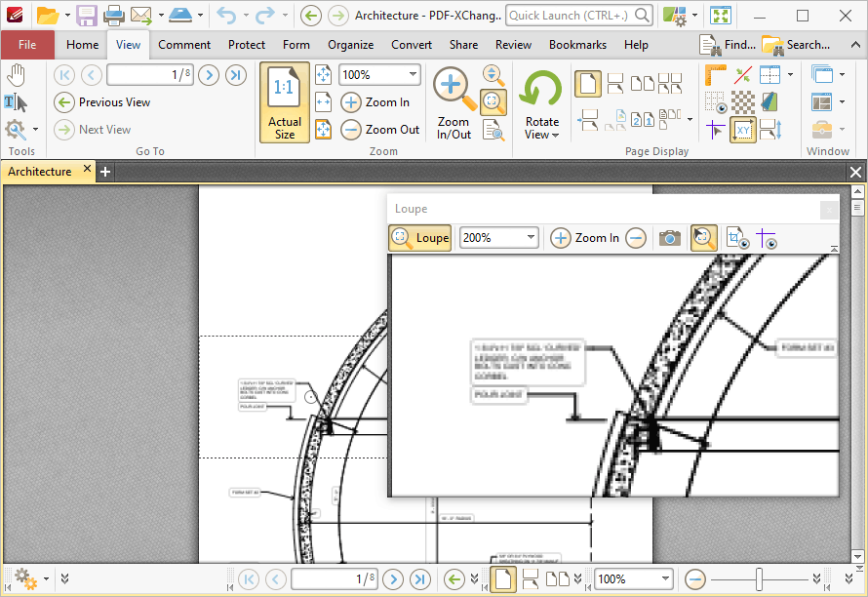Click status bar options gear icon
The width and height of the screenshot is (868, 597).
[25, 579]
